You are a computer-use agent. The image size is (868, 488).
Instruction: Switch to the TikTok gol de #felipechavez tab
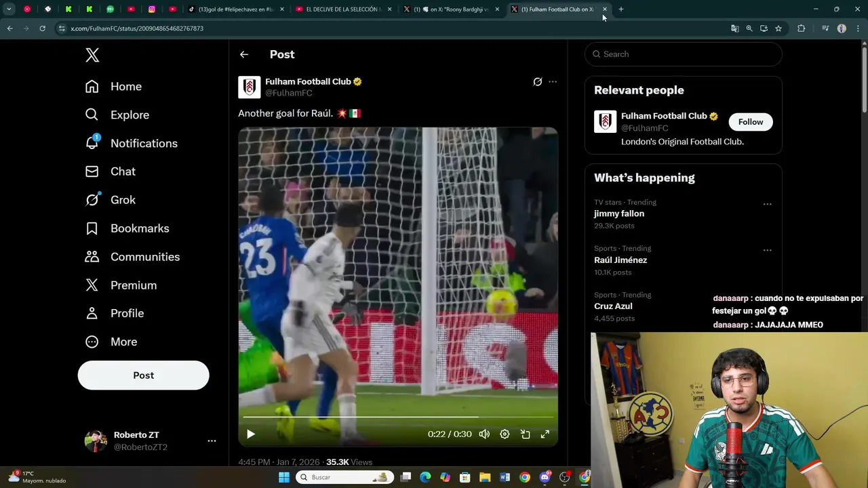coord(236,9)
